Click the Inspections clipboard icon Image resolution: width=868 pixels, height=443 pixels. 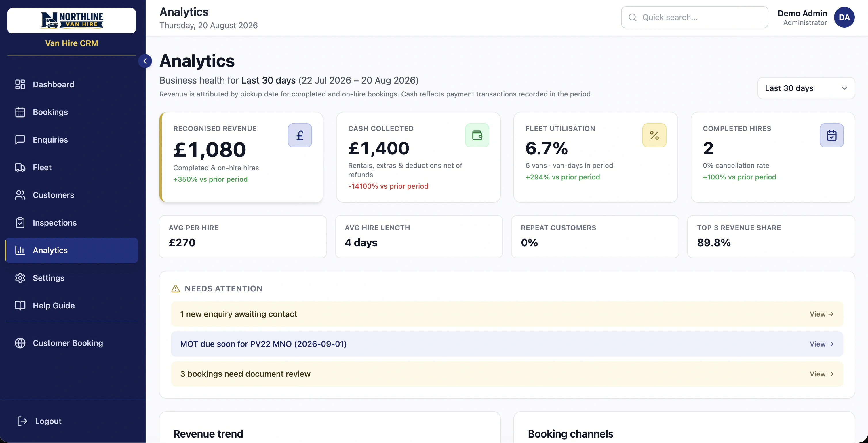pos(20,223)
